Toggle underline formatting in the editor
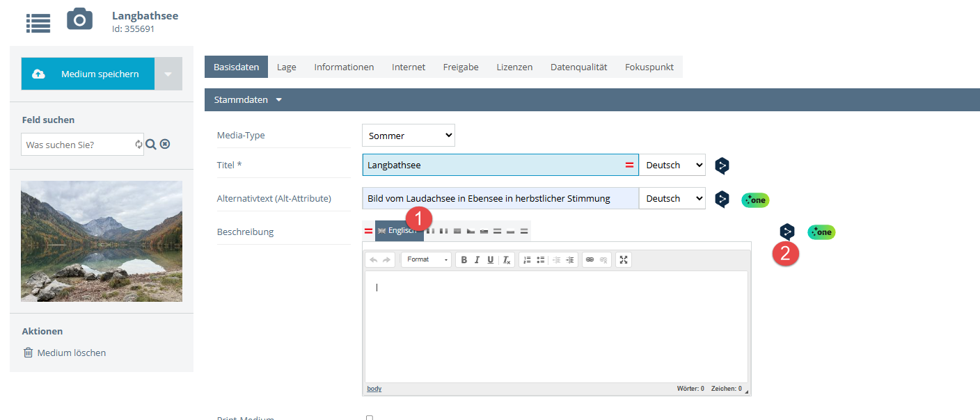The width and height of the screenshot is (980, 420). pyautogui.click(x=491, y=259)
